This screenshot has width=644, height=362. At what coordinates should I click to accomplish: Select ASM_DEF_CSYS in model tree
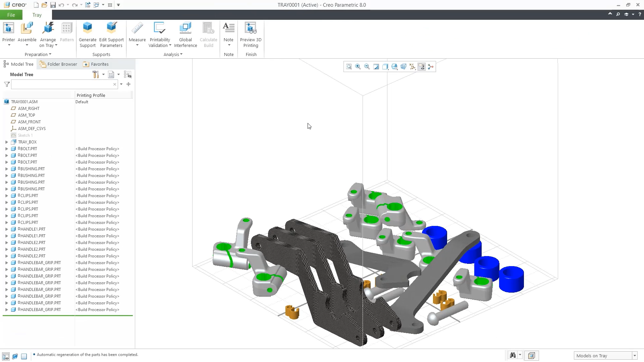click(32, 129)
